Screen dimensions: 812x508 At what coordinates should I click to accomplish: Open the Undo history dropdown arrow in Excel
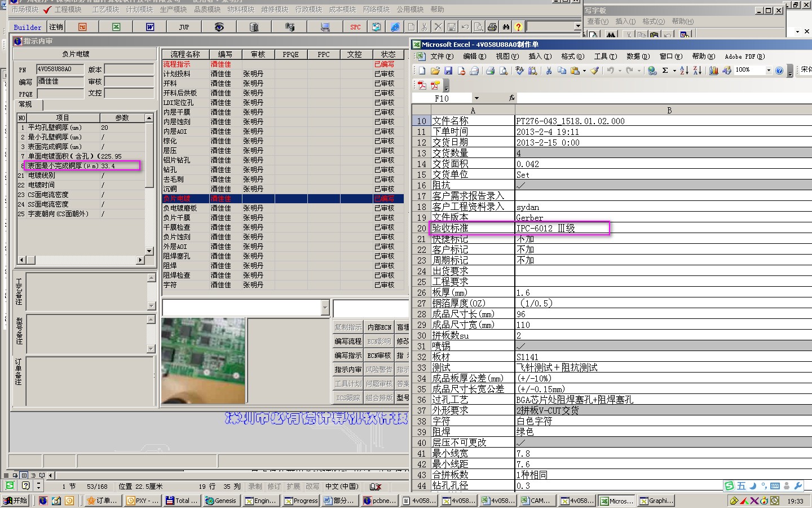619,71
